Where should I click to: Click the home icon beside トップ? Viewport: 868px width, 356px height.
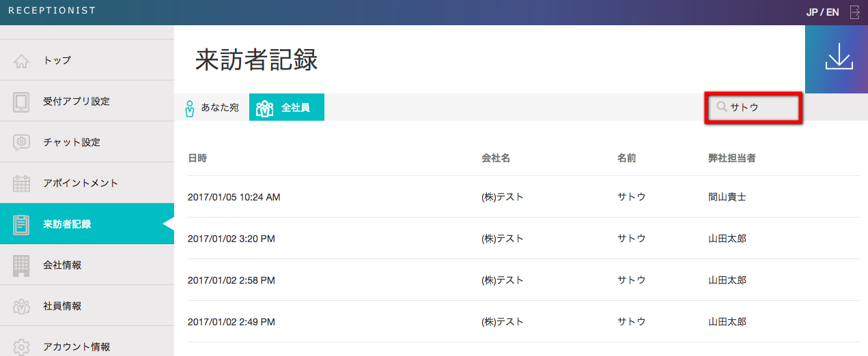pyautogui.click(x=21, y=61)
